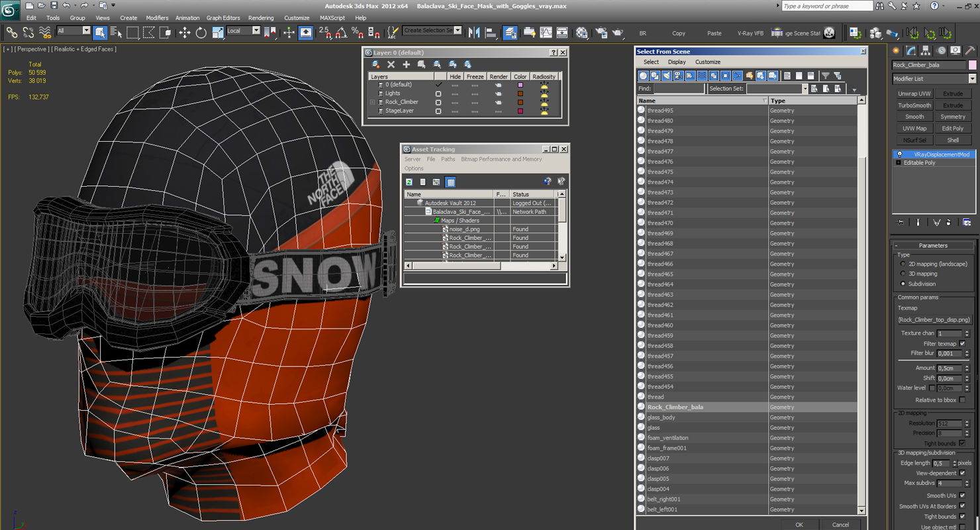Click OK in Select From Scene
The width and height of the screenshot is (980, 530).
[799, 525]
